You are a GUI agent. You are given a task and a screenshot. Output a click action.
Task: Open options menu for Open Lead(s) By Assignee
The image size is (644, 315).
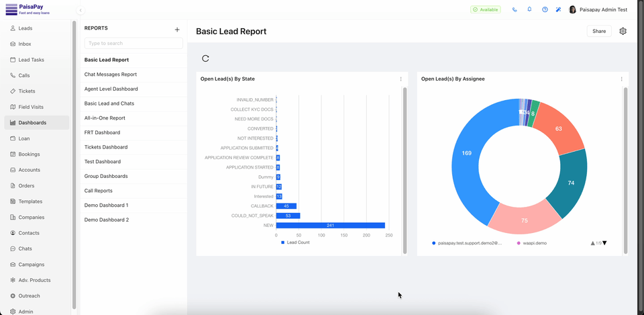click(622, 79)
